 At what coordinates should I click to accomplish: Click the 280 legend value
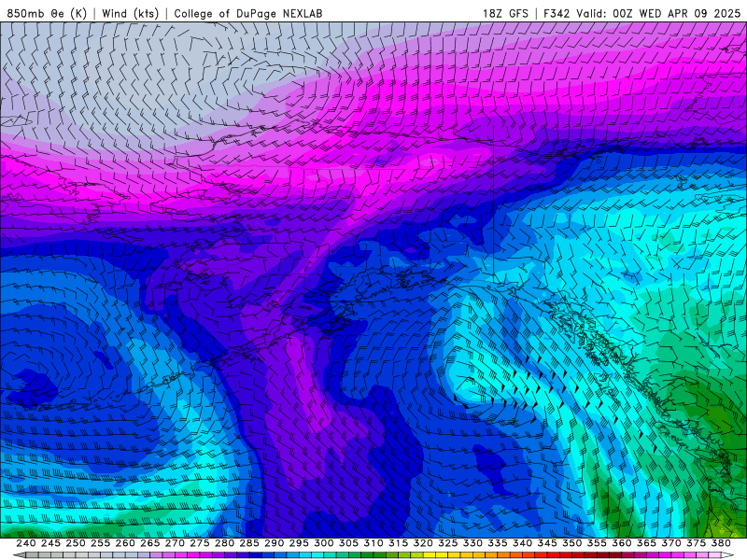click(x=224, y=543)
